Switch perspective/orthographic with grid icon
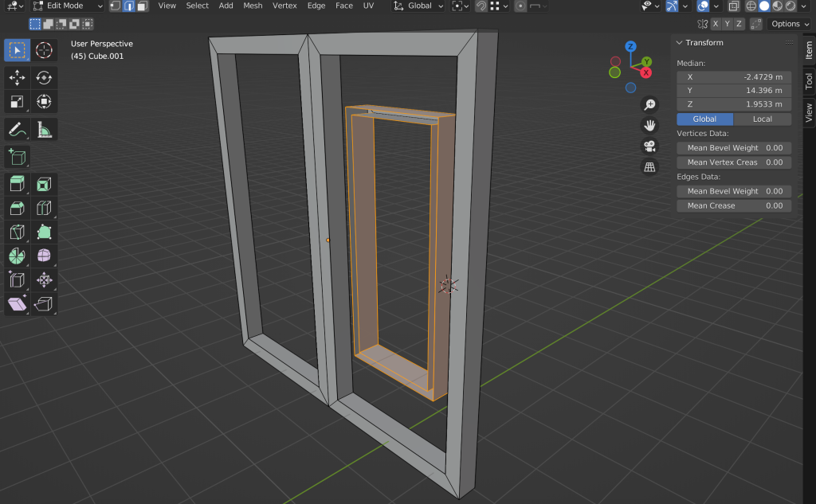816x504 pixels. [649, 167]
